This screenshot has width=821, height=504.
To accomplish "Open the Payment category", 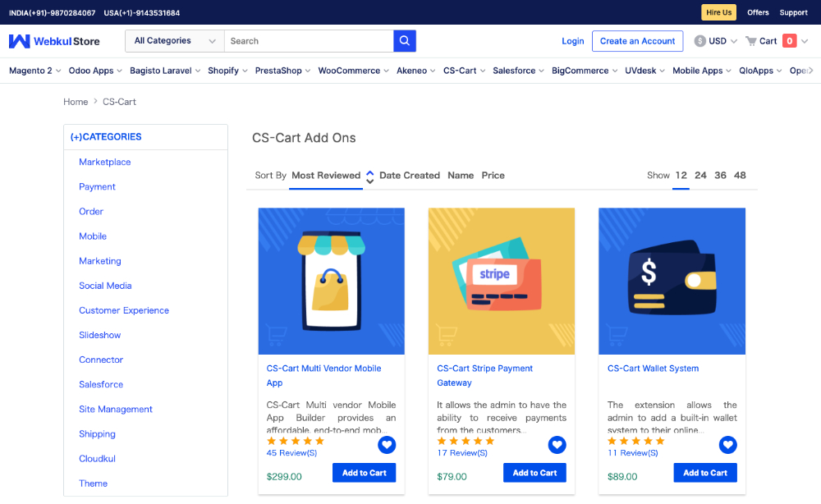I will tap(97, 187).
